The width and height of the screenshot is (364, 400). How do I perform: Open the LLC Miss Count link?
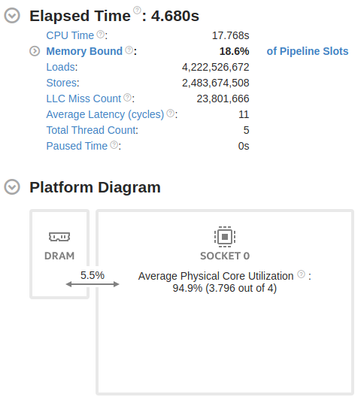click(x=83, y=99)
